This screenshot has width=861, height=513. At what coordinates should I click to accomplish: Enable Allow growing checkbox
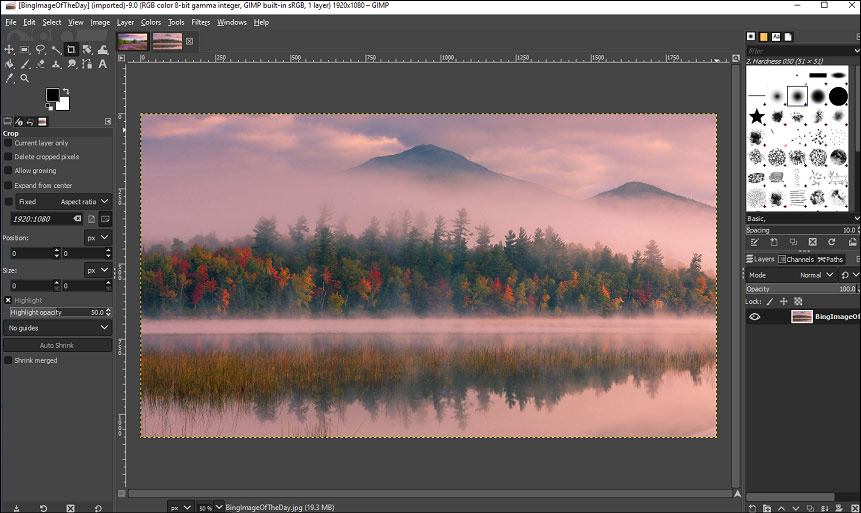coord(8,171)
